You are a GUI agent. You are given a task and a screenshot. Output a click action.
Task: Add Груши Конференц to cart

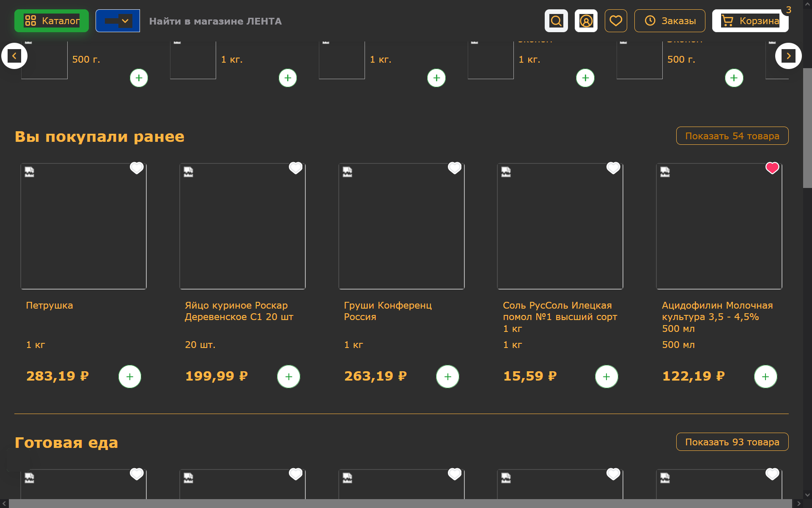pos(447,376)
